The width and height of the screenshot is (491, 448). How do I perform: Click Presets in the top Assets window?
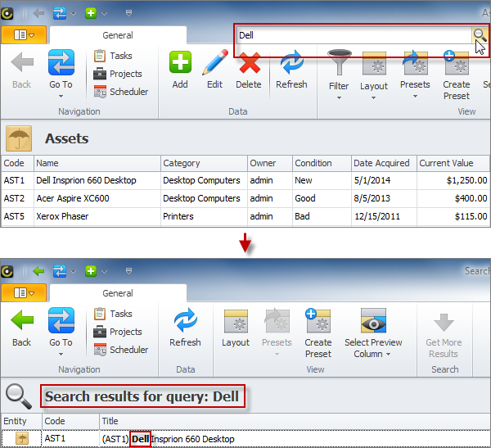[x=415, y=74]
